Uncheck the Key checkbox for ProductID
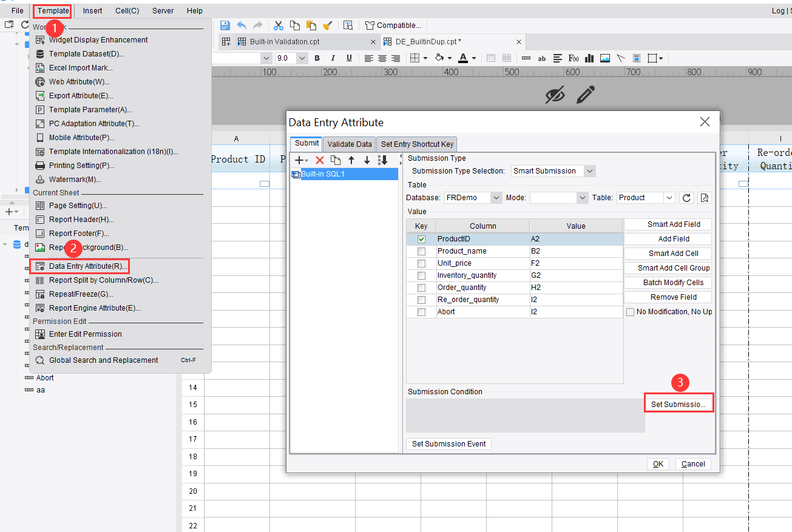The height and width of the screenshot is (532, 792). pyautogui.click(x=421, y=238)
